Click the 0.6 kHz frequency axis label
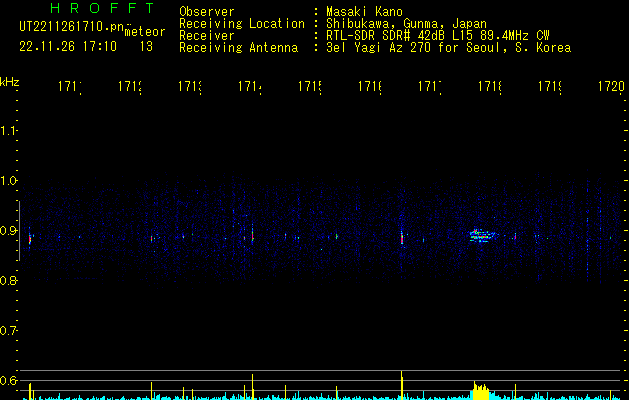The image size is (629, 400). [x=10, y=381]
